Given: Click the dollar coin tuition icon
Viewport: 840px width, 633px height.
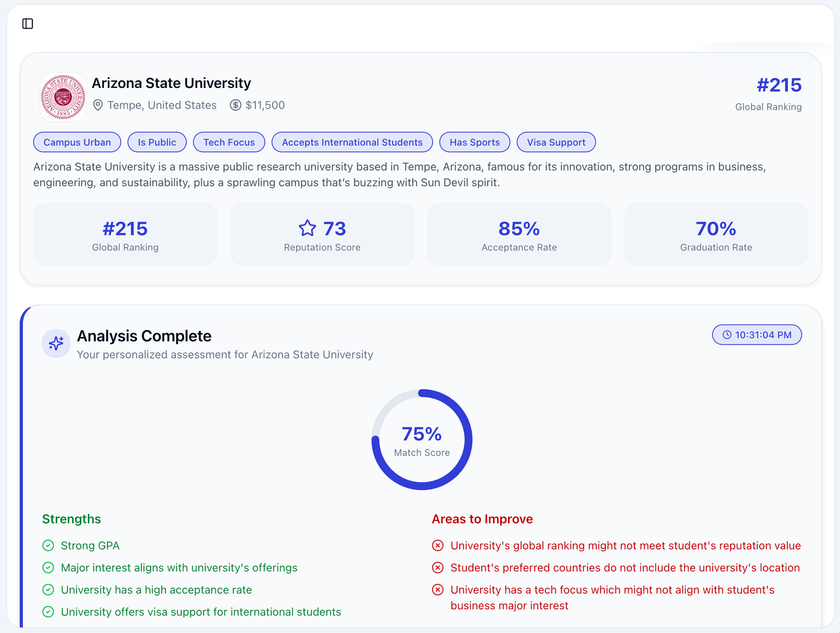Looking at the screenshot, I should click(x=236, y=105).
